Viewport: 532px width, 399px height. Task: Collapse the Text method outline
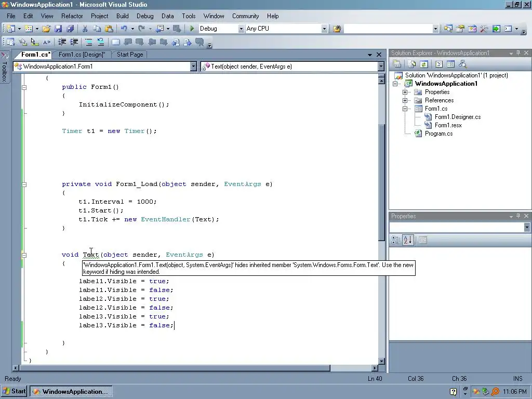24,255
